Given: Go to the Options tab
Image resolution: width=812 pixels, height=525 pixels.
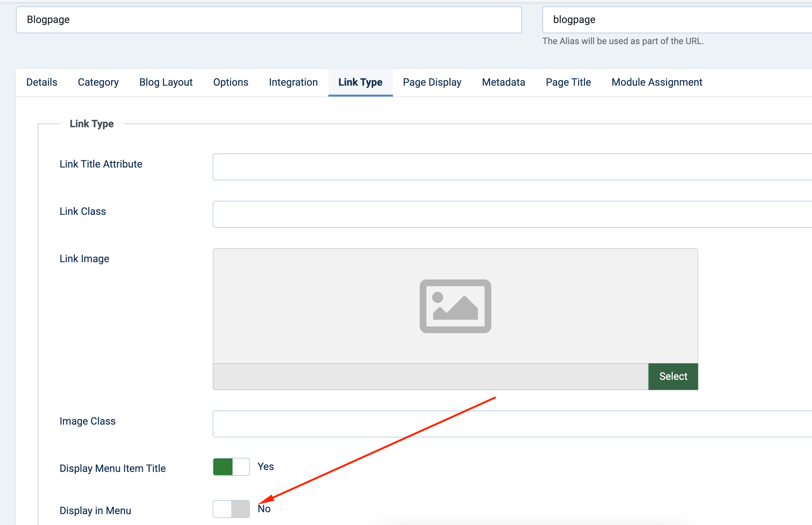Looking at the screenshot, I should (231, 82).
